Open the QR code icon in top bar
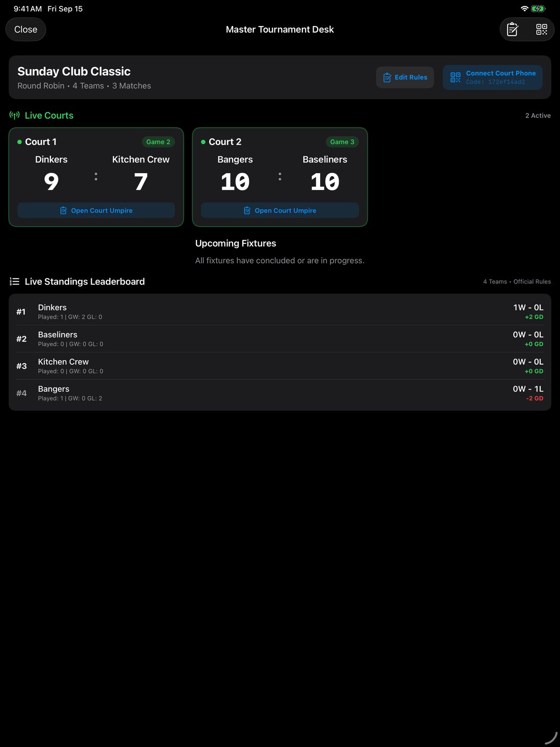Viewport: 560px width, 747px height. click(542, 30)
